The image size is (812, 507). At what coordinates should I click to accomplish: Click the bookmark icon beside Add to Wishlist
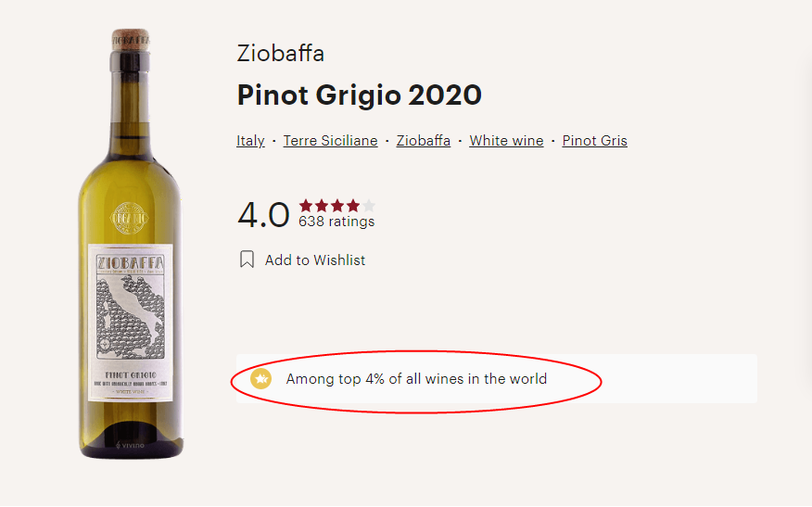247,260
